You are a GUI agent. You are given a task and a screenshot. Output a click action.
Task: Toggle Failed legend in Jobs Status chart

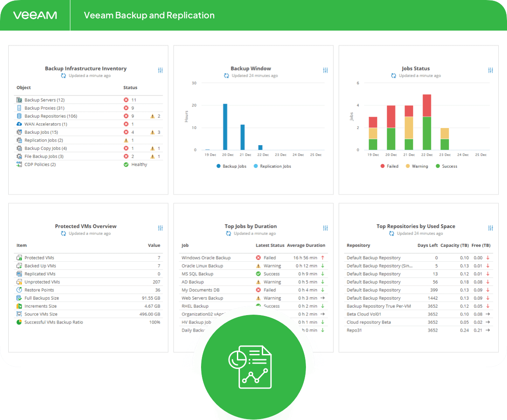click(x=389, y=166)
